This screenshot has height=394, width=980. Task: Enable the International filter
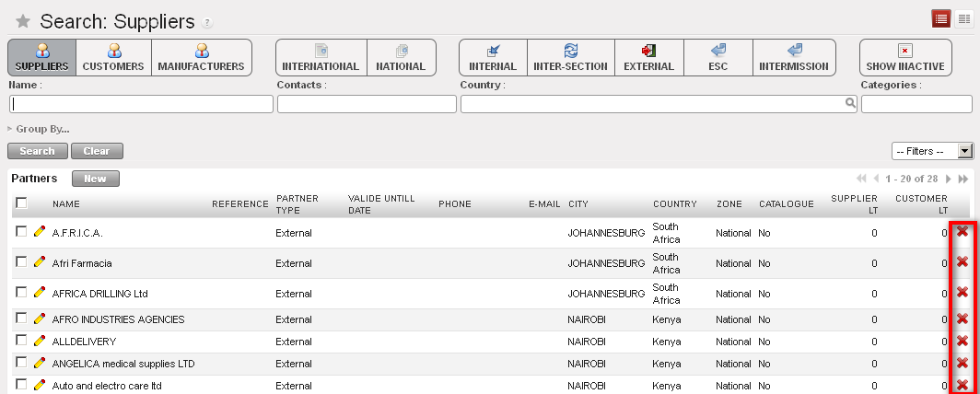click(x=321, y=57)
